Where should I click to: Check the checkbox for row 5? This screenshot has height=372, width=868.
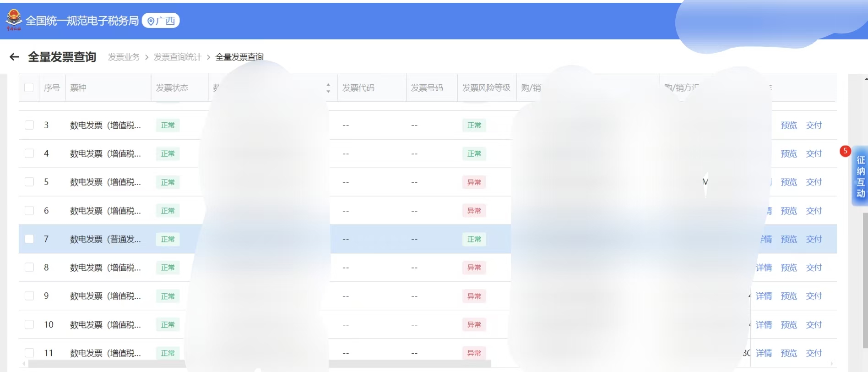pos(29,182)
